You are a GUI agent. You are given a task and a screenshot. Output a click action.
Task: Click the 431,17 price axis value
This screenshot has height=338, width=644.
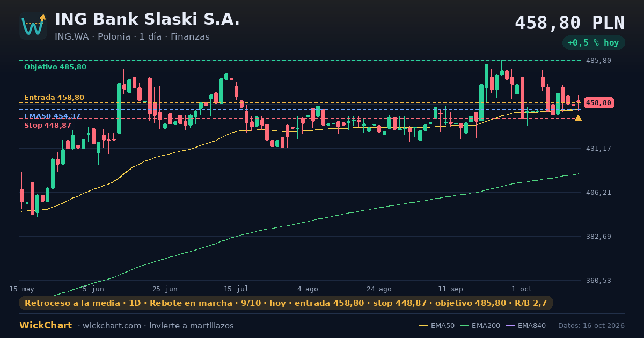tap(598, 148)
